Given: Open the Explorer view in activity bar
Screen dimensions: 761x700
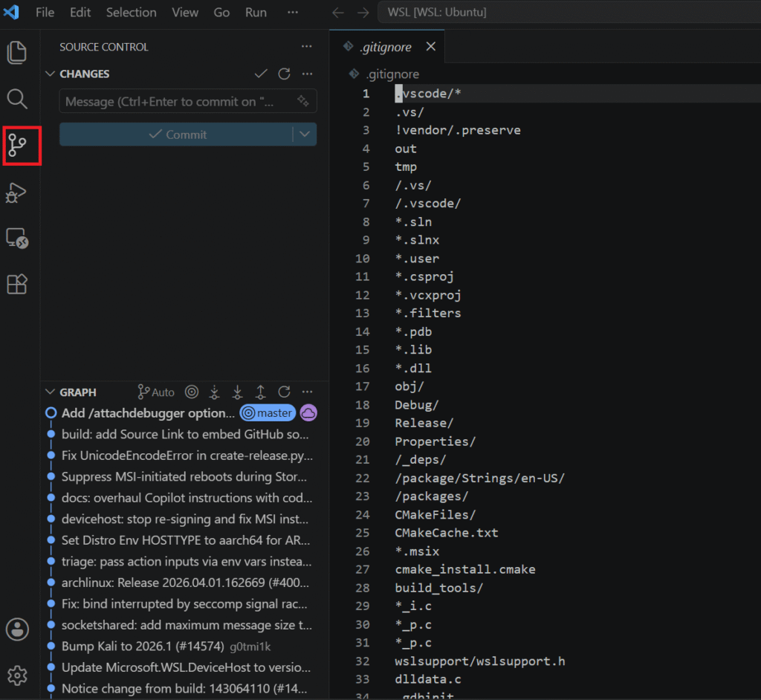Looking at the screenshot, I should [17, 53].
